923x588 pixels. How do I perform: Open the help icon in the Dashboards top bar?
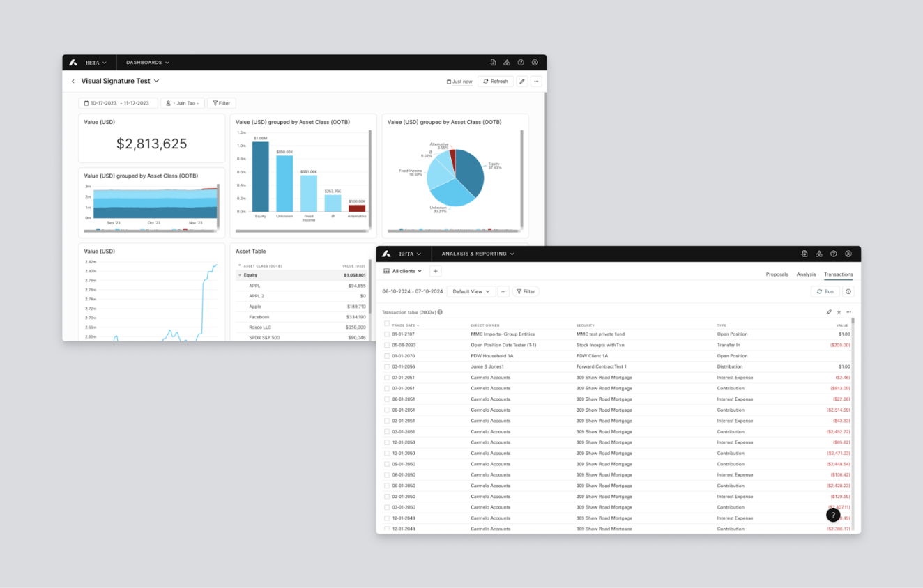click(521, 63)
